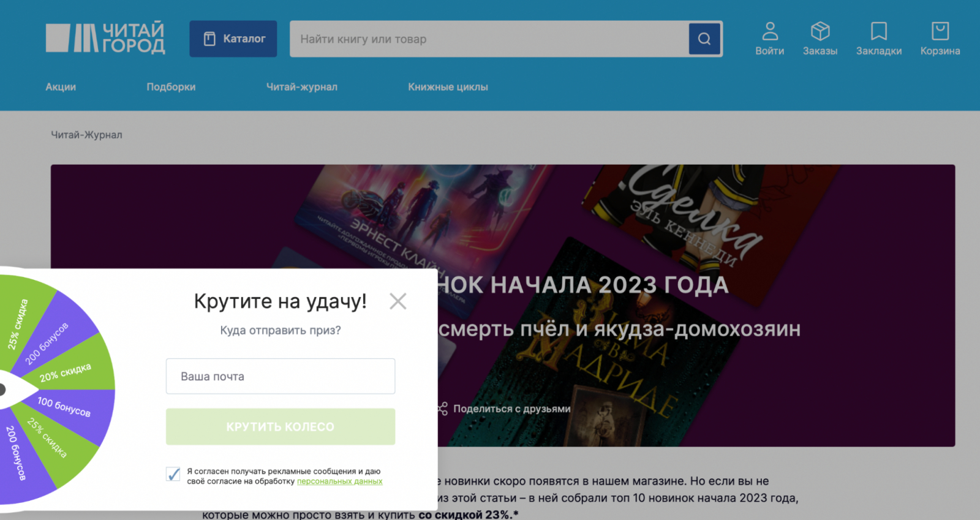Click the 'Крутите на удачу!' heading
This screenshot has width=980, height=520.
pos(281,301)
